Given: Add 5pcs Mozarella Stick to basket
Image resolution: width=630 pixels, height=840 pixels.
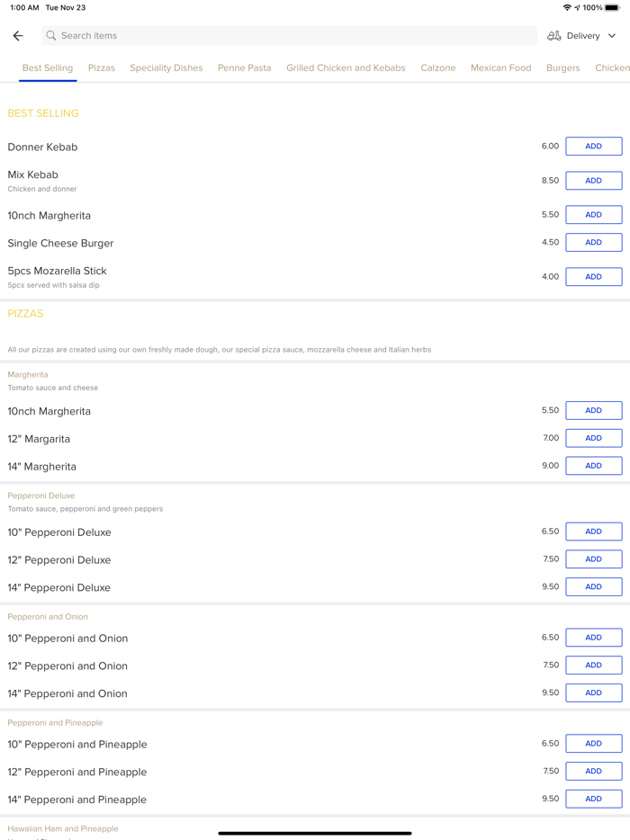Looking at the screenshot, I should (593, 277).
